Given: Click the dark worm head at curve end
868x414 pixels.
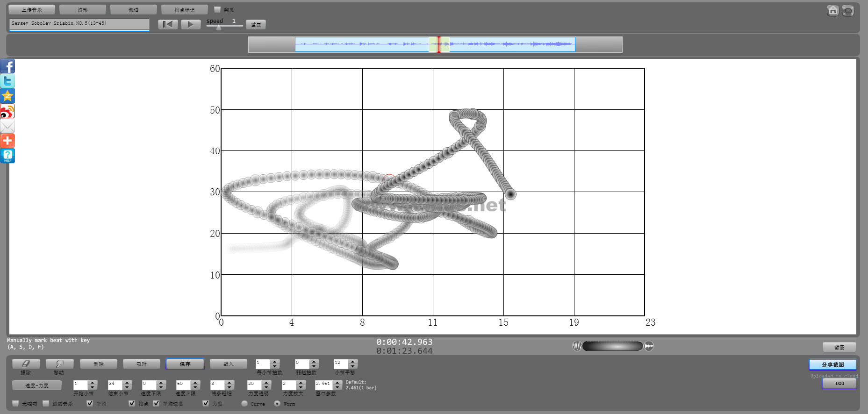Looking at the screenshot, I should pyautogui.click(x=510, y=194).
